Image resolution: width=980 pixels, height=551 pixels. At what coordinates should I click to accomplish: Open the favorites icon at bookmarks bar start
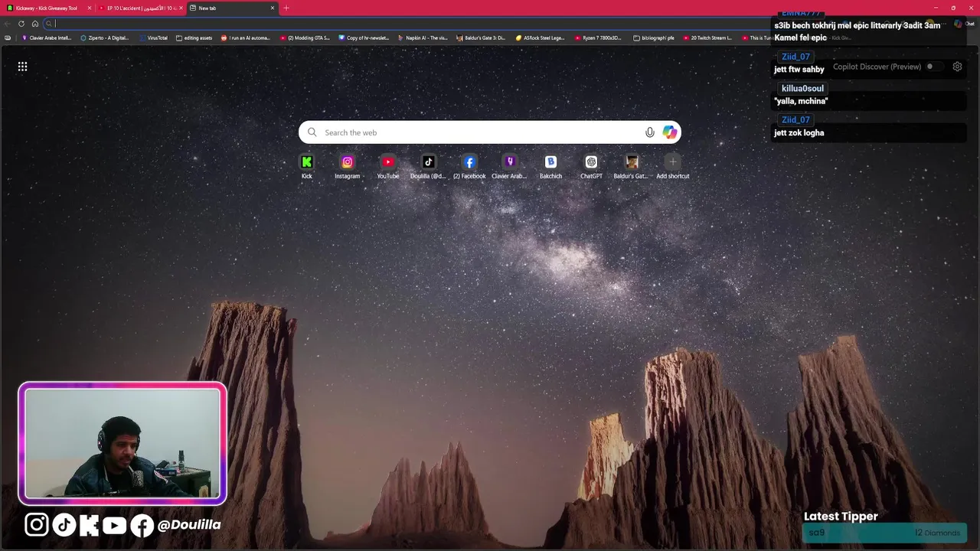pyautogui.click(x=8, y=37)
